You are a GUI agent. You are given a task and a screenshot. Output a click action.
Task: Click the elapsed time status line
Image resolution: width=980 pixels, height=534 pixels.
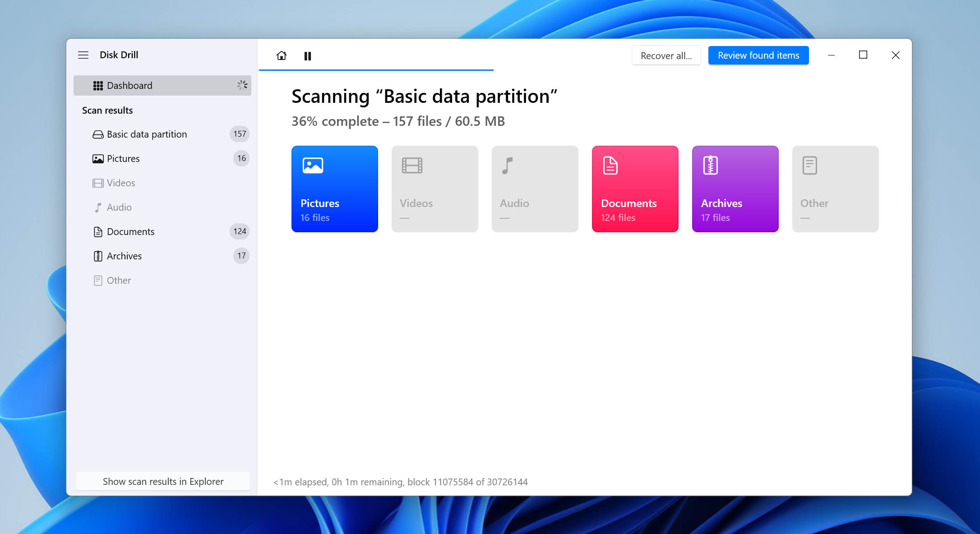(401, 482)
